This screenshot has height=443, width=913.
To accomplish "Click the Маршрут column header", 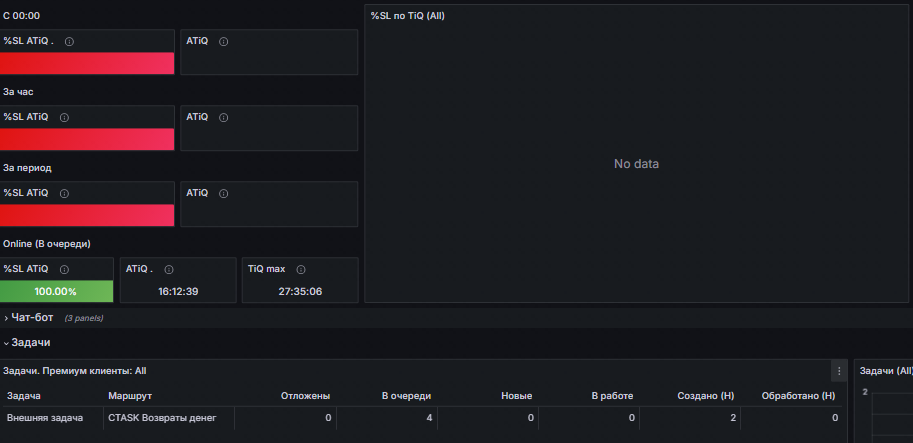I will (130, 396).
